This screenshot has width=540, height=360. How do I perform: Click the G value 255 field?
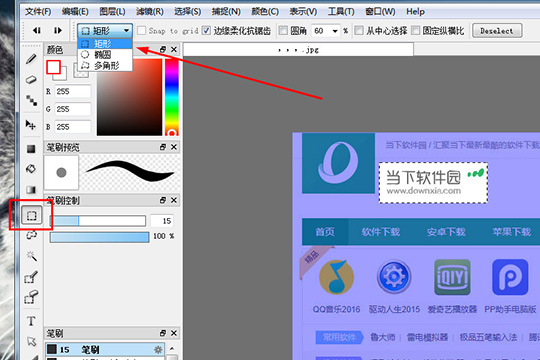click(73, 109)
